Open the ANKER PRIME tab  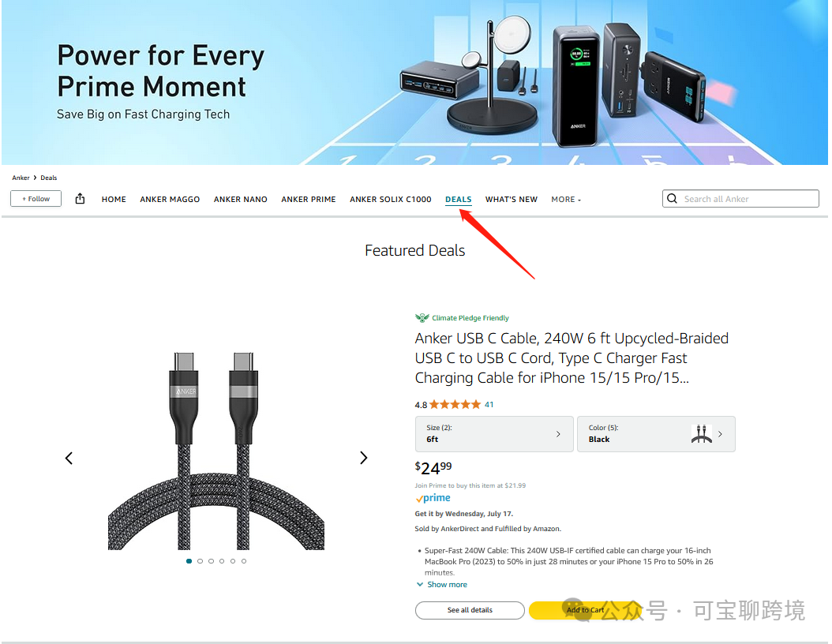(x=309, y=200)
